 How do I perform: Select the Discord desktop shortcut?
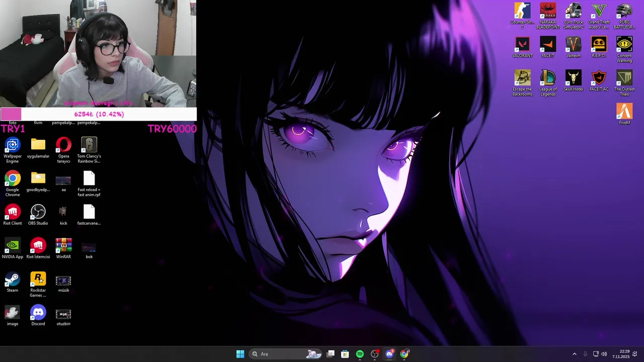[38, 316]
